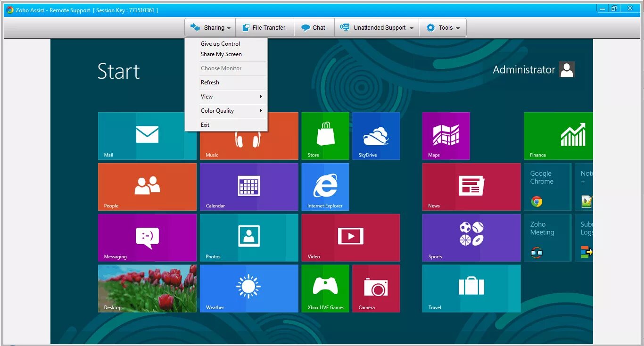Viewport: 644px width, 346px height.
Task: Click the Choose Monitor menu item
Action: pyautogui.click(x=226, y=68)
